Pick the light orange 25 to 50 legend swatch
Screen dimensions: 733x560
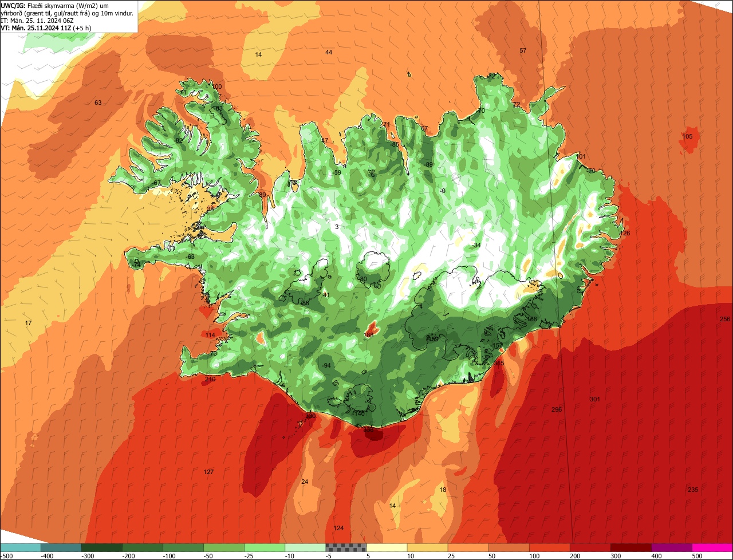[468, 547]
